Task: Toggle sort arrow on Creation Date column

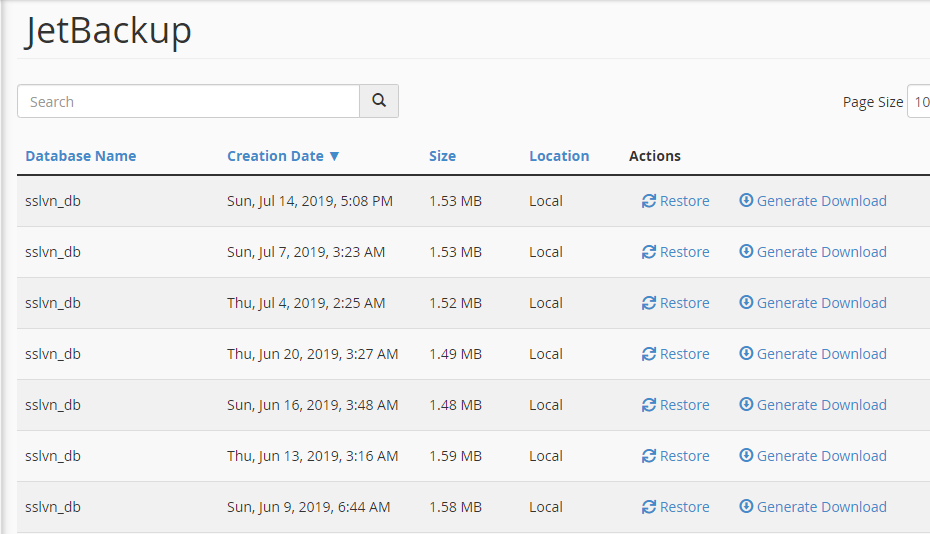Action: 334,156
